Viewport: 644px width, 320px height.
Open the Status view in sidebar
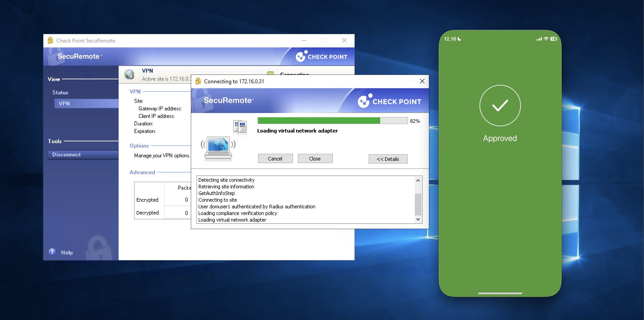(60, 92)
